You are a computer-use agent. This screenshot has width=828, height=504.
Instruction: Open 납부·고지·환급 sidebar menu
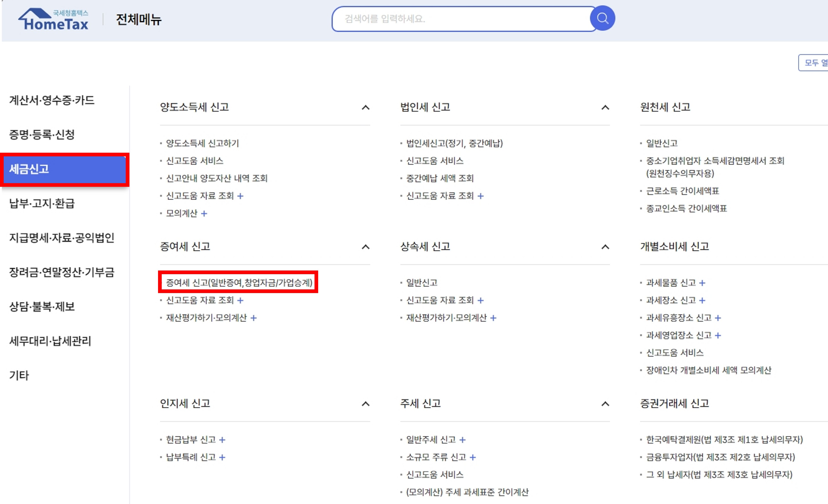[x=42, y=204]
